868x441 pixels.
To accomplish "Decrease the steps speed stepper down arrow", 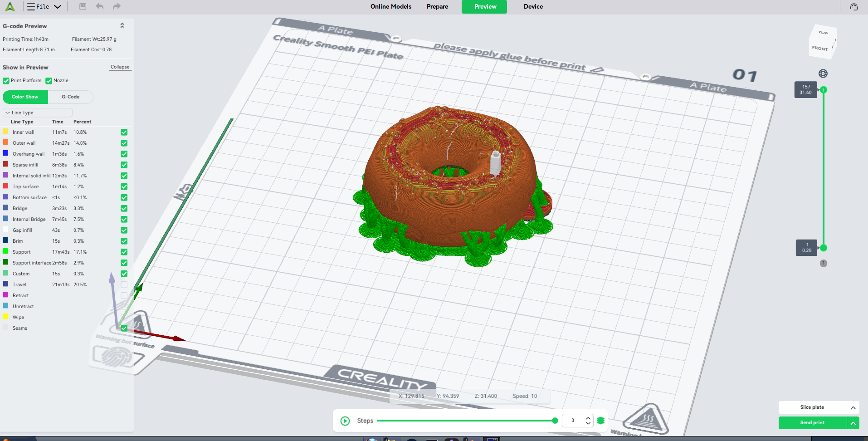I will [588, 423].
